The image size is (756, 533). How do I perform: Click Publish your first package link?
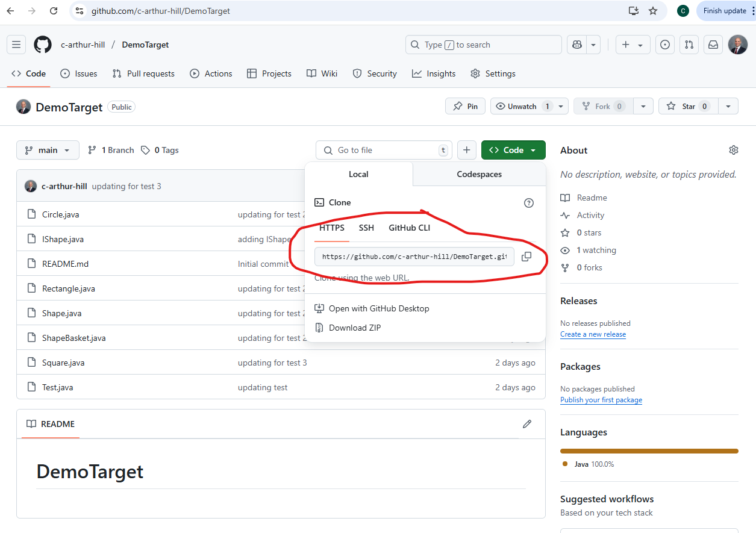tap(601, 400)
